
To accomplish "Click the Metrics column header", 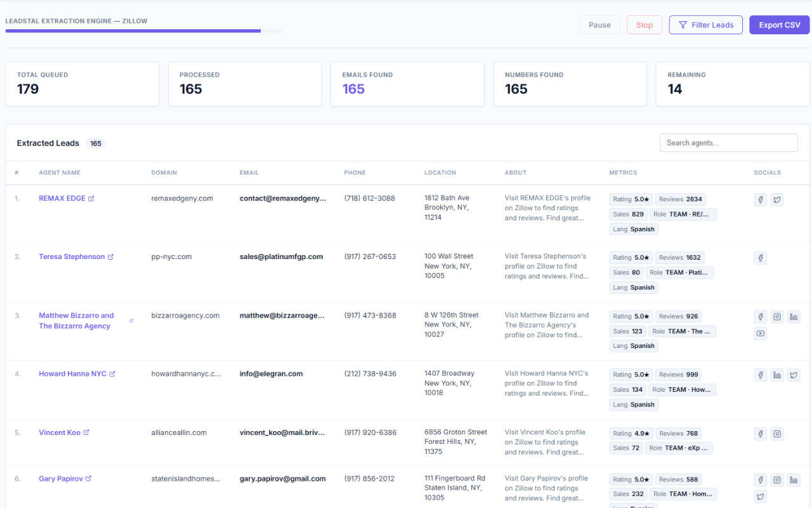I will 623,173.
